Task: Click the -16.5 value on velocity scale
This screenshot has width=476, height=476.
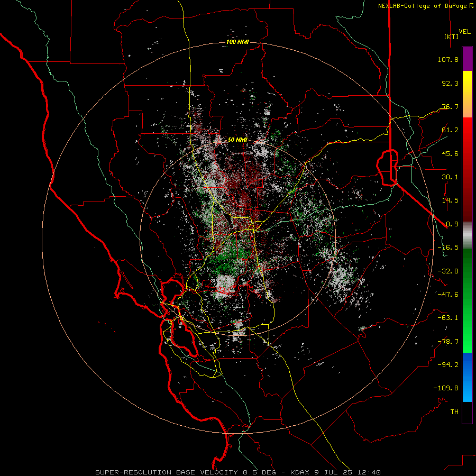Action: click(448, 248)
